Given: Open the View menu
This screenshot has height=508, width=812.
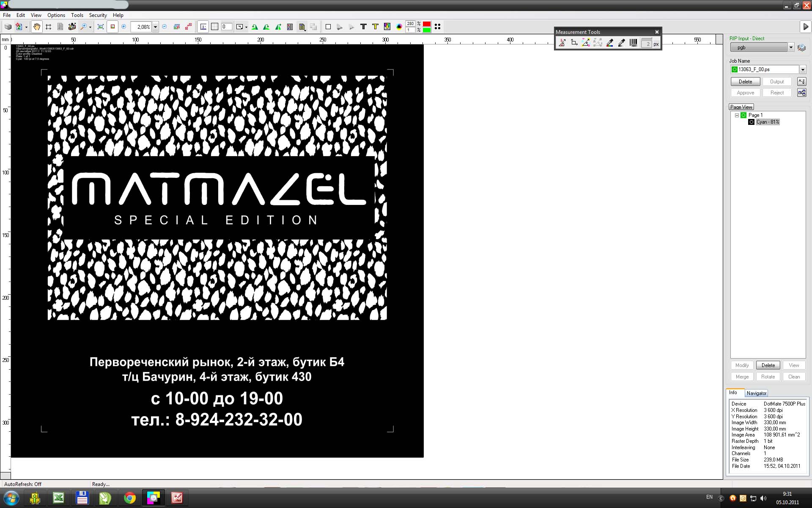Looking at the screenshot, I should (x=36, y=15).
